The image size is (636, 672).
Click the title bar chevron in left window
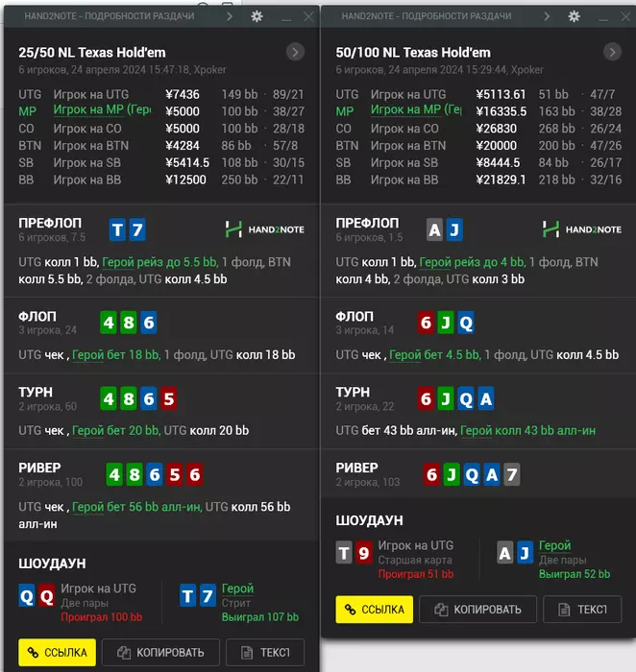click(230, 16)
